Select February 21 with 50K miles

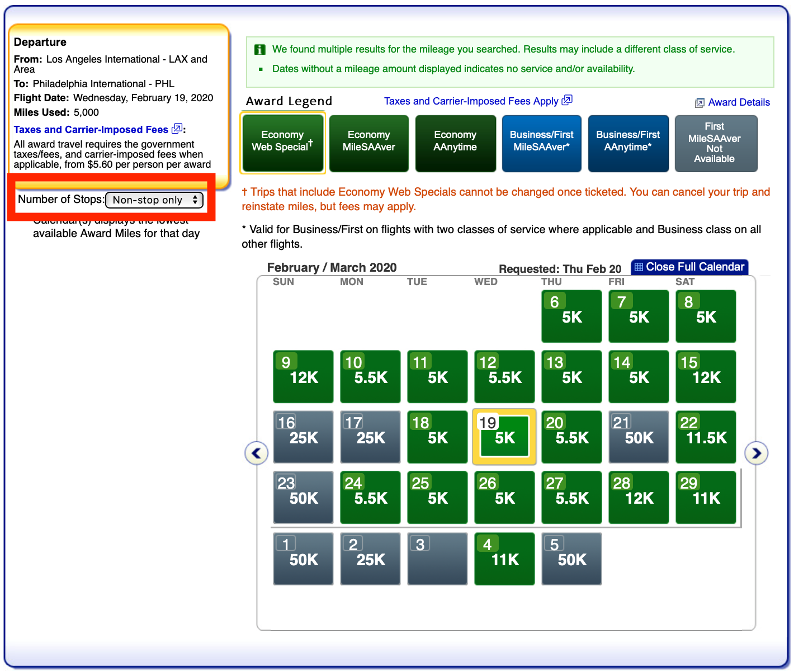click(639, 437)
